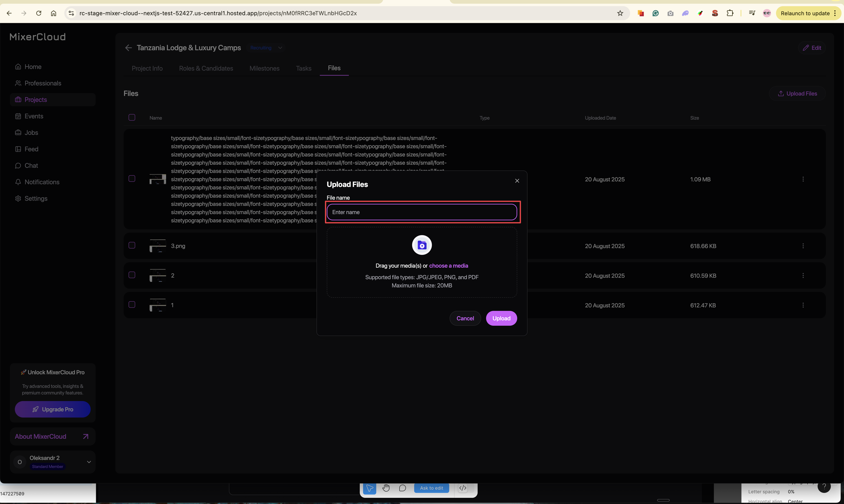This screenshot has width=844, height=504.
Task: Click the media folder upload icon
Action: [422, 245]
